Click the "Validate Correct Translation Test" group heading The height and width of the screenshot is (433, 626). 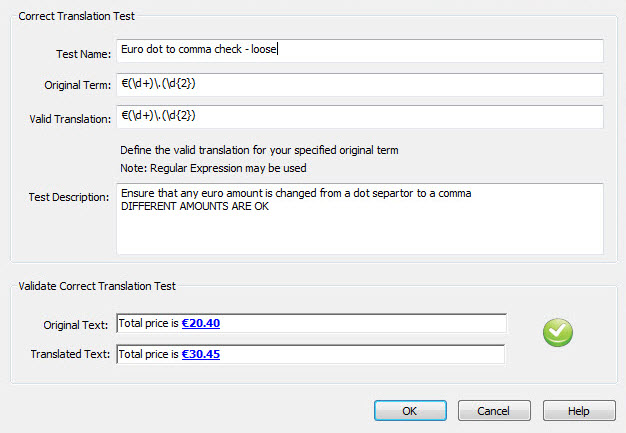97,286
